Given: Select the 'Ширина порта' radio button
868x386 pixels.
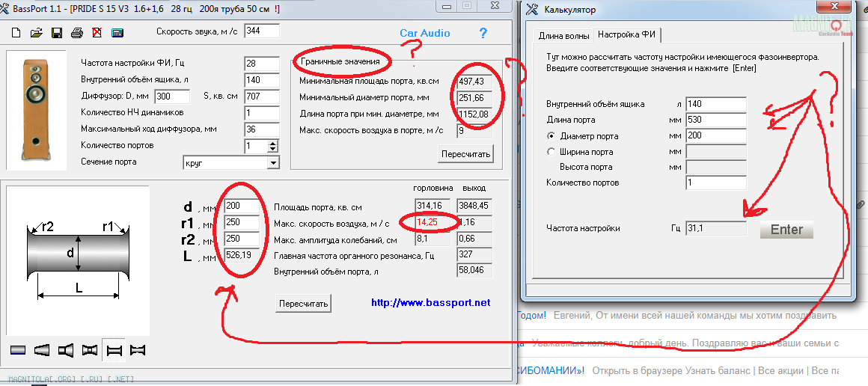Looking at the screenshot, I should coord(551,152).
